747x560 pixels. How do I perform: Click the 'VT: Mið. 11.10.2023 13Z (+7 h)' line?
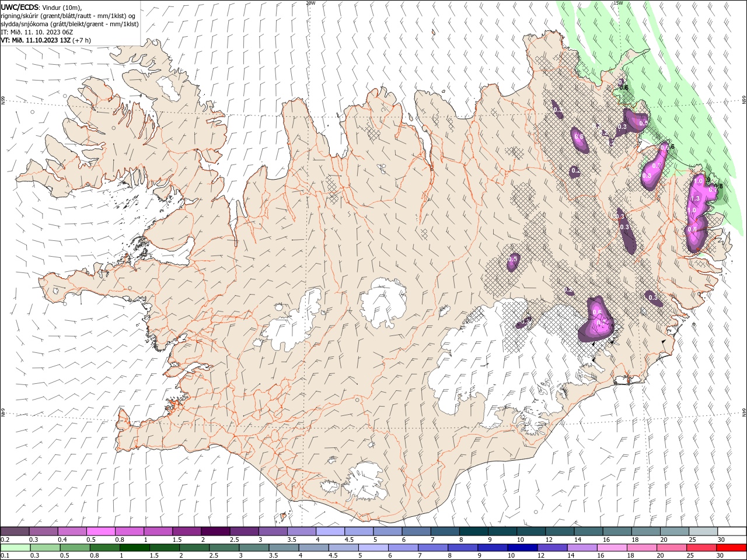coord(46,40)
